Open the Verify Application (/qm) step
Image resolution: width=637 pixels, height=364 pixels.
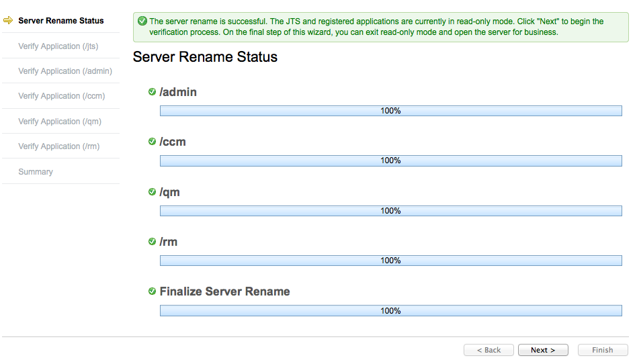click(60, 122)
